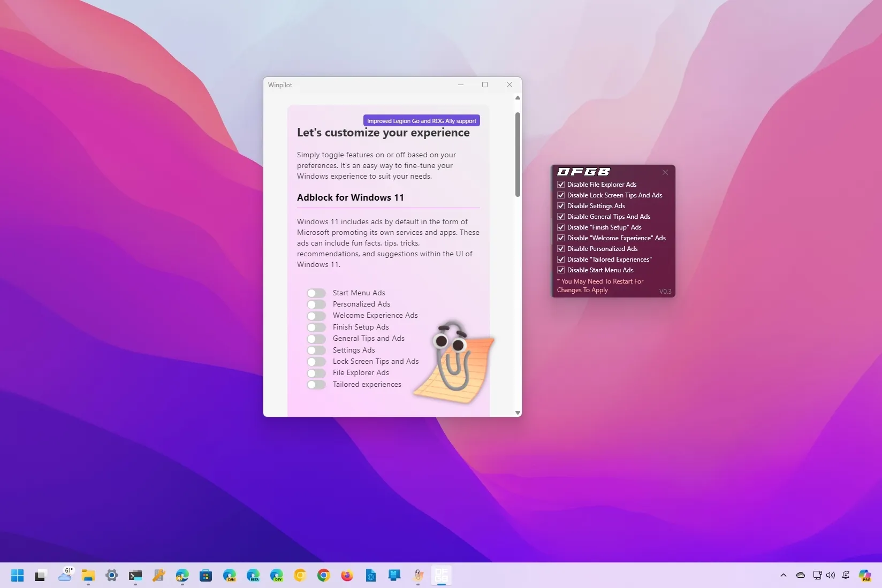Click the V0.3 version label in OFGB
The height and width of the screenshot is (588, 882).
click(665, 292)
